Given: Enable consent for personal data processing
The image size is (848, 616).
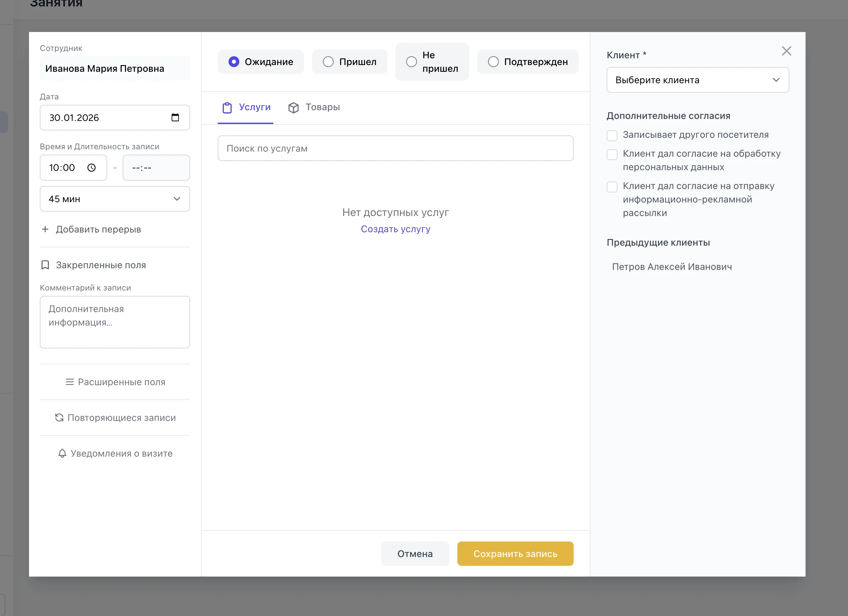Looking at the screenshot, I should [612, 154].
